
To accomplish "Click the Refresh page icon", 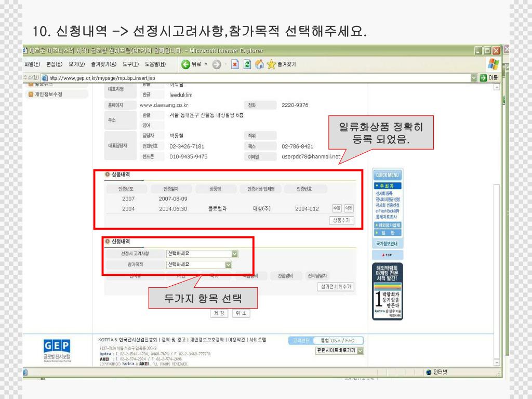I will tap(247, 64).
